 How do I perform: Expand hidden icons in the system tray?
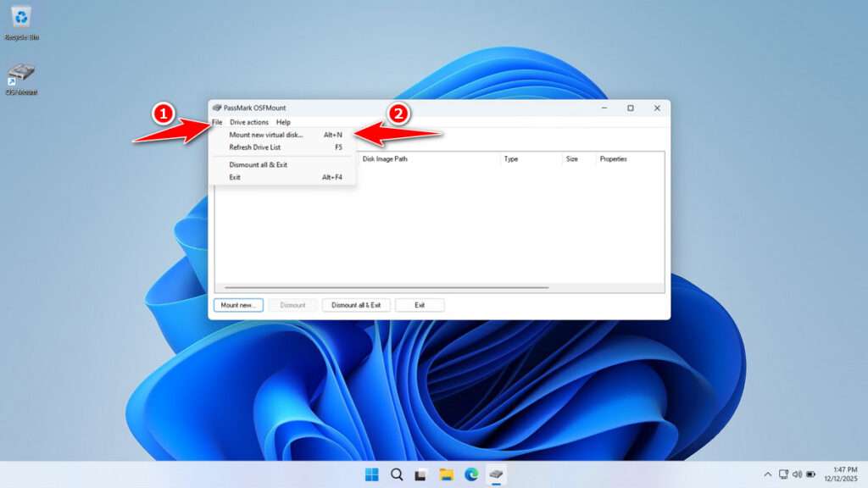coord(769,475)
